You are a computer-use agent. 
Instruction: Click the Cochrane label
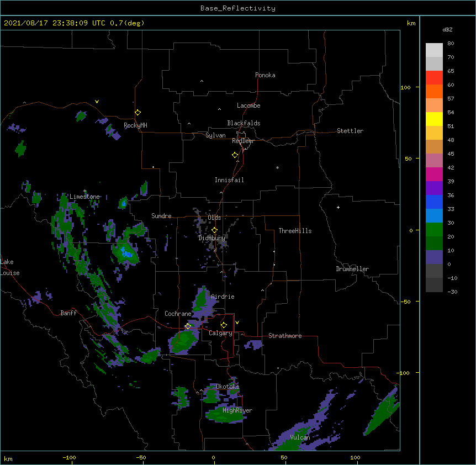coord(178,314)
